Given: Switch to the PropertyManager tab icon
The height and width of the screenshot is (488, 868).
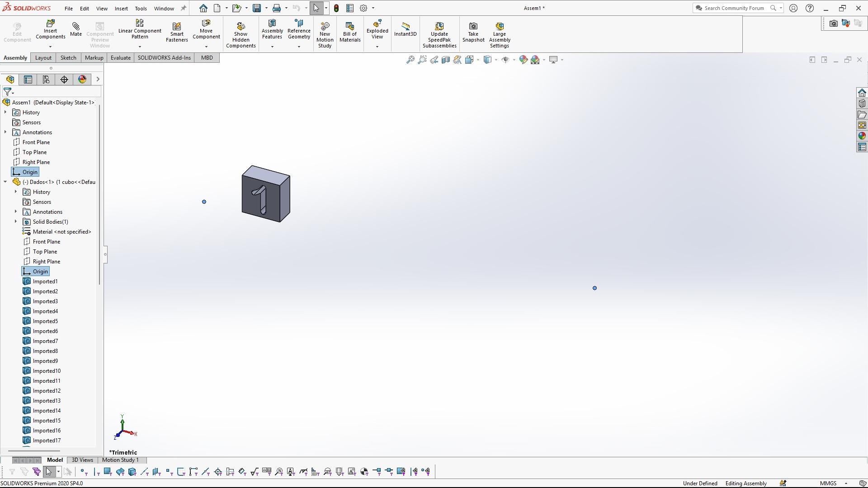Looking at the screenshot, I should point(28,80).
